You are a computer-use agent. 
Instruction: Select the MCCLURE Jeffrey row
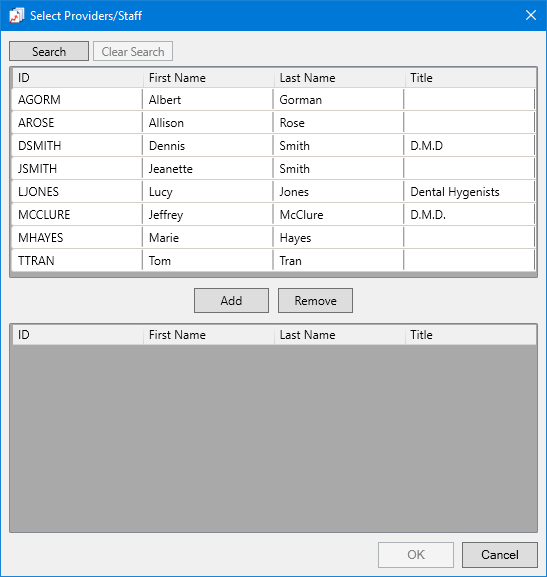tap(274, 215)
